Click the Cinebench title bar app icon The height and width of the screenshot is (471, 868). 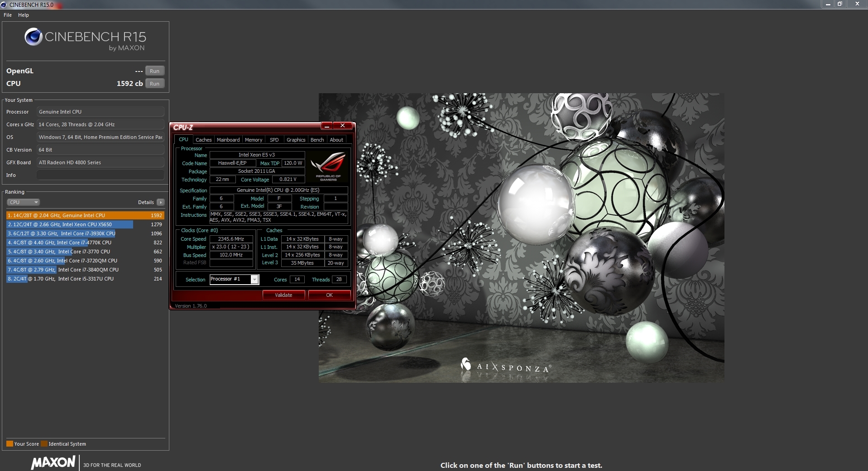coord(4,5)
